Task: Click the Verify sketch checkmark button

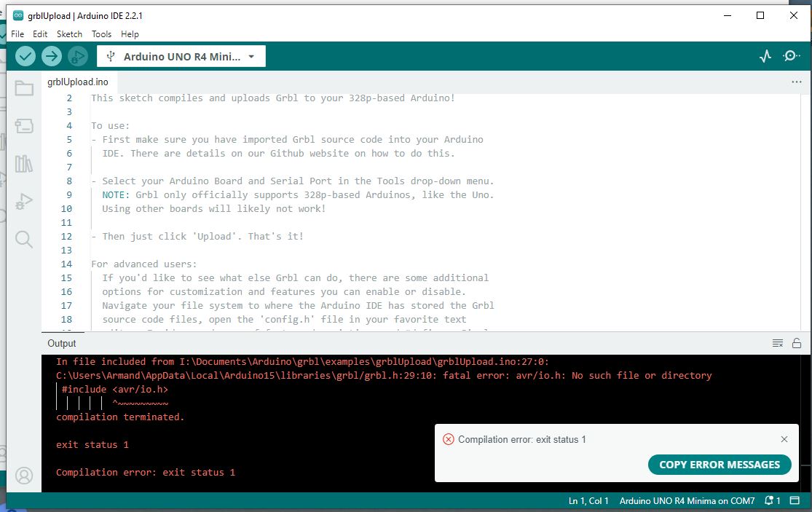Action: click(25, 56)
